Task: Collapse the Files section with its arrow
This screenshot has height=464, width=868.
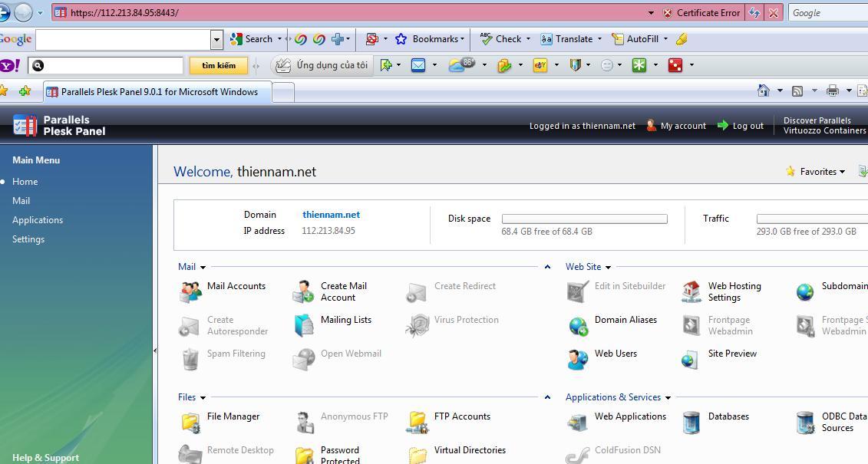Action: point(547,397)
